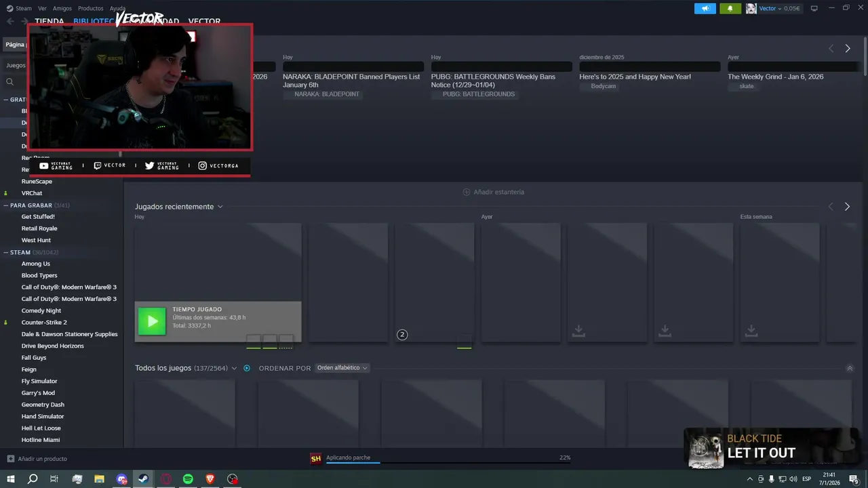The height and width of the screenshot is (488, 868).
Task: Click download icon on Esta semana game
Action: 751,330
